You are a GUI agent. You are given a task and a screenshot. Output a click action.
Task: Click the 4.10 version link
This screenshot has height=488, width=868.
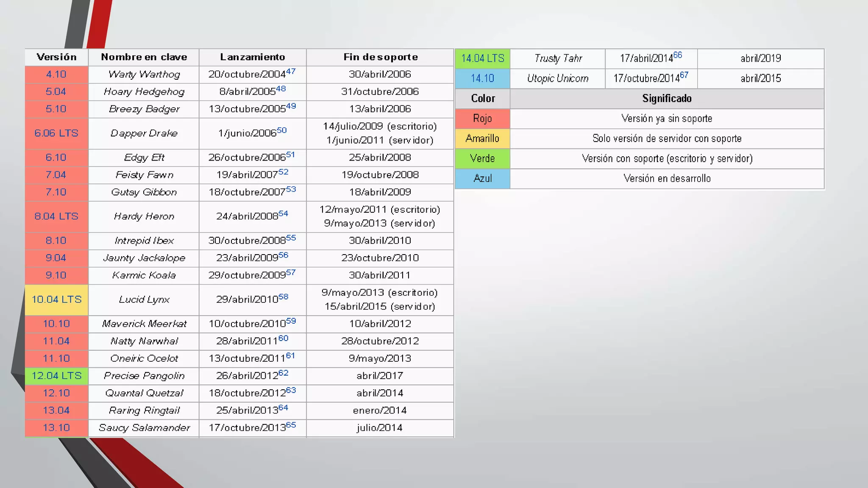[56, 75]
